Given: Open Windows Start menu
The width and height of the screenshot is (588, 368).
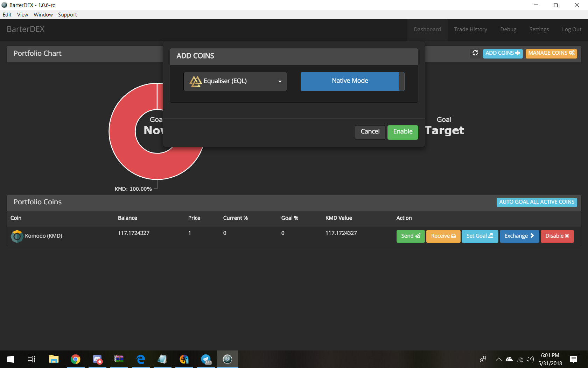Looking at the screenshot, I should point(10,359).
